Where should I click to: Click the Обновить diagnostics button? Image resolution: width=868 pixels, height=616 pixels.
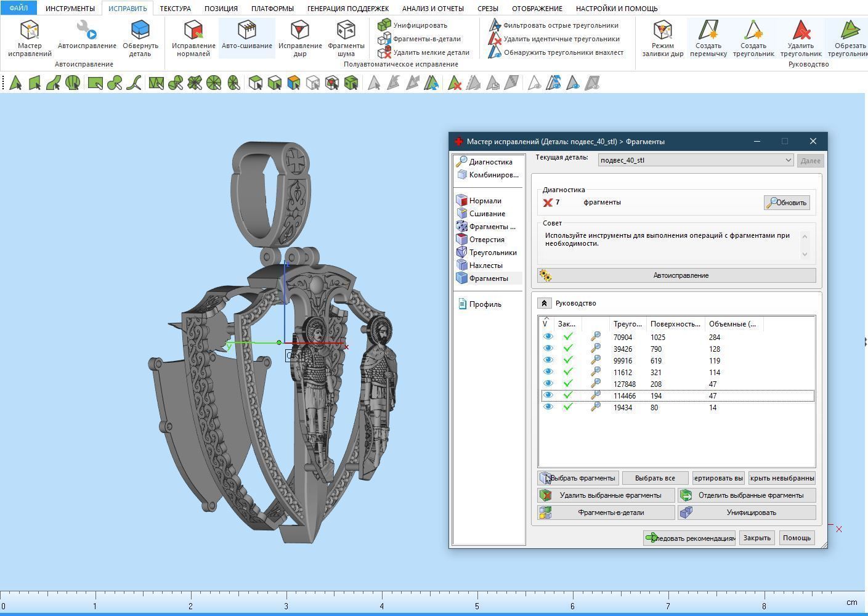787,203
